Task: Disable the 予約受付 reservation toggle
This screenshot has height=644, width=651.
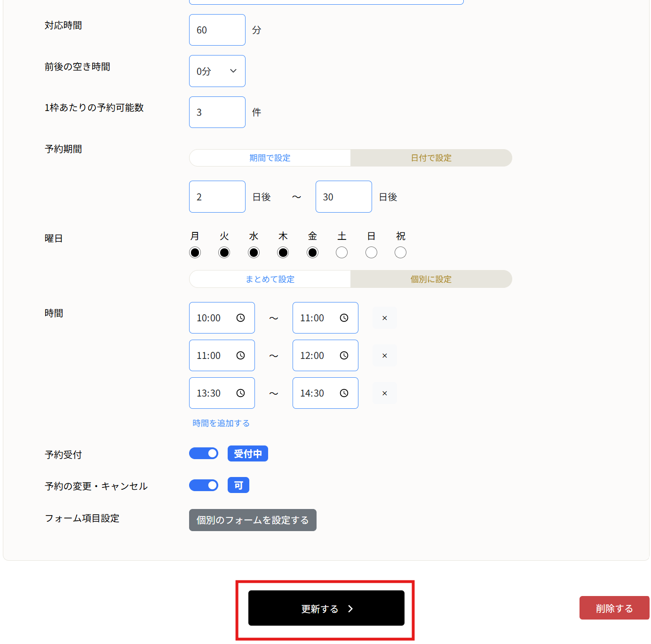Action: tap(204, 453)
